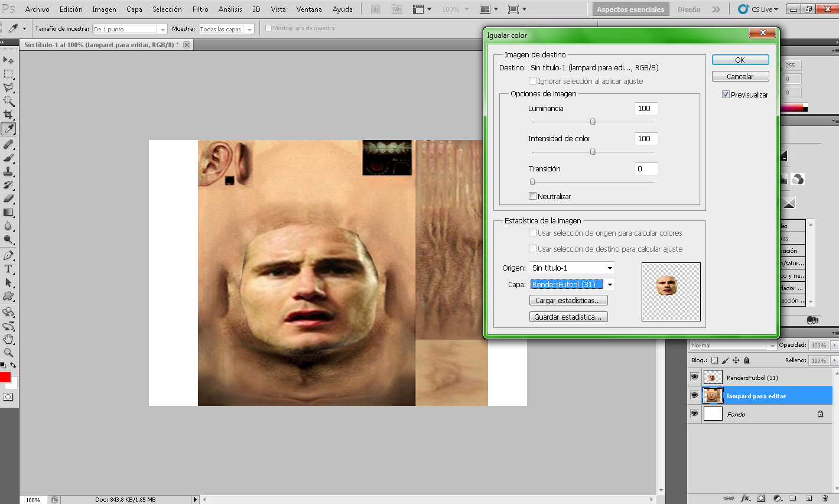Open the Origen dropdown
This screenshot has height=504, width=839.
tap(572, 268)
